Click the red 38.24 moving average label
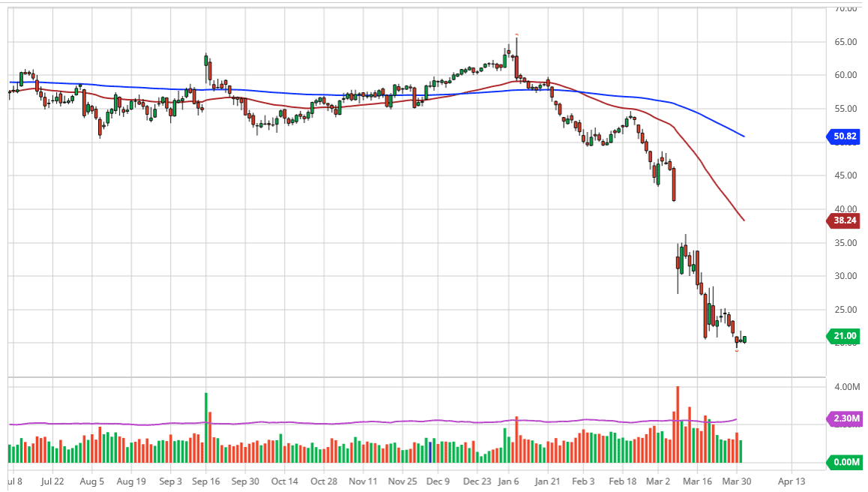The width and height of the screenshot is (868, 492). [x=843, y=220]
